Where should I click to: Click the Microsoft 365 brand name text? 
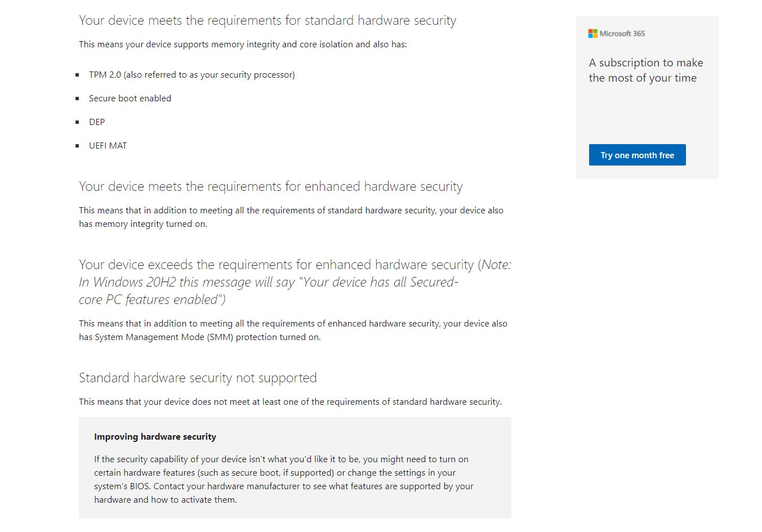coord(622,34)
